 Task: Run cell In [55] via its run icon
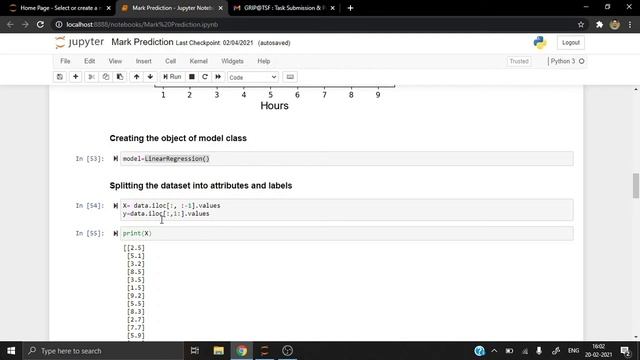click(116, 233)
